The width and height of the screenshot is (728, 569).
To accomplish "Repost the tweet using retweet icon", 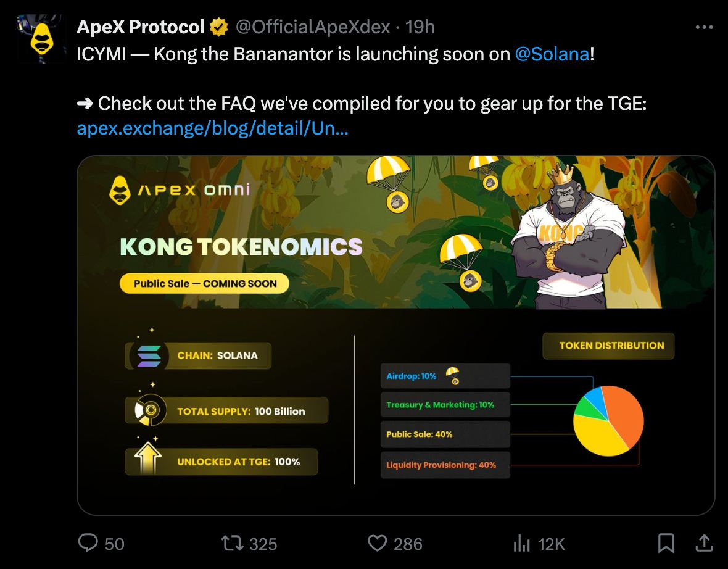I will tap(232, 543).
